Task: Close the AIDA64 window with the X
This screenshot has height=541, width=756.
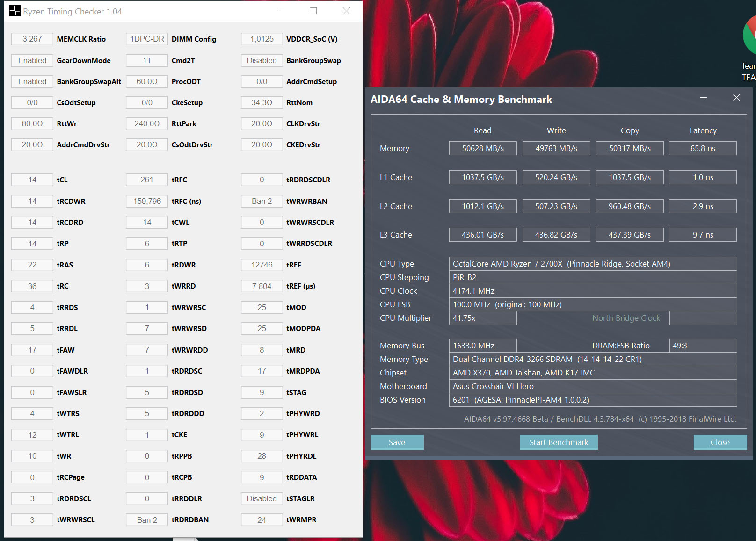Action: 736,97
